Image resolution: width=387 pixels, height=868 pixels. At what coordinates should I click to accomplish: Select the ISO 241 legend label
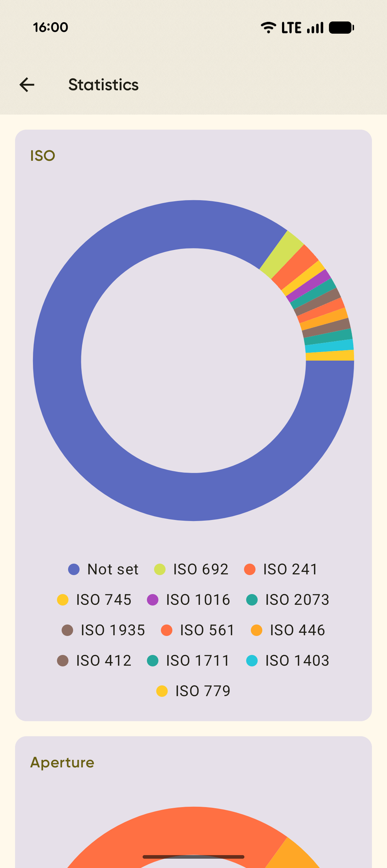(x=290, y=569)
